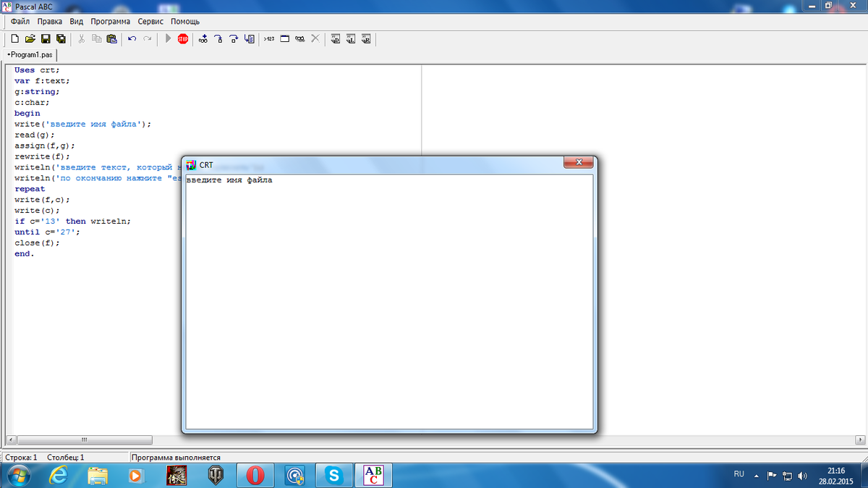Cut selection with the scissors icon
This screenshot has width=868, height=488.
pyautogui.click(x=81, y=38)
